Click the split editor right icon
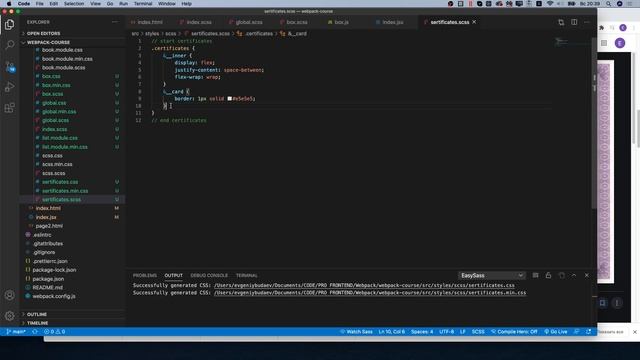The width and height of the screenshot is (640, 360). (x=574, y=22)
